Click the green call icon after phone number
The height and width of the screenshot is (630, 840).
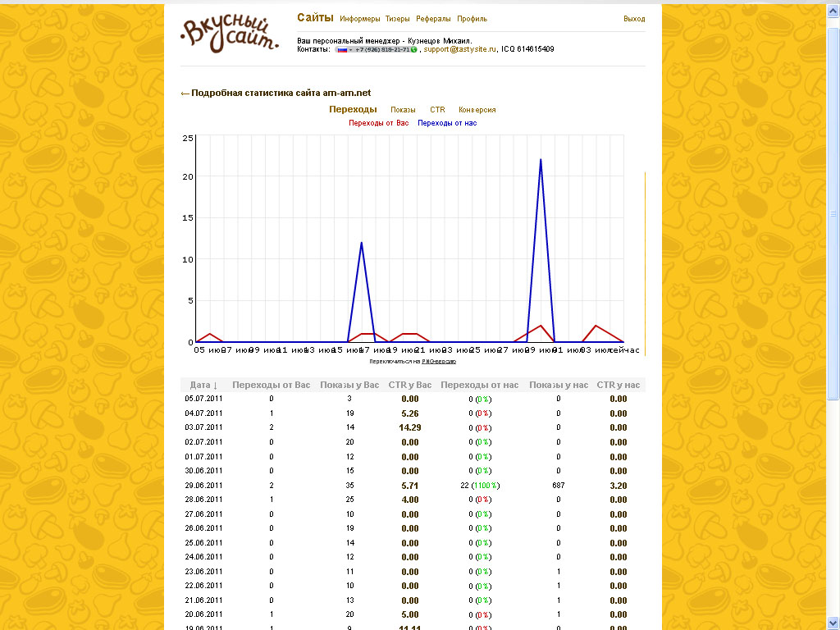tap(414, 49)
